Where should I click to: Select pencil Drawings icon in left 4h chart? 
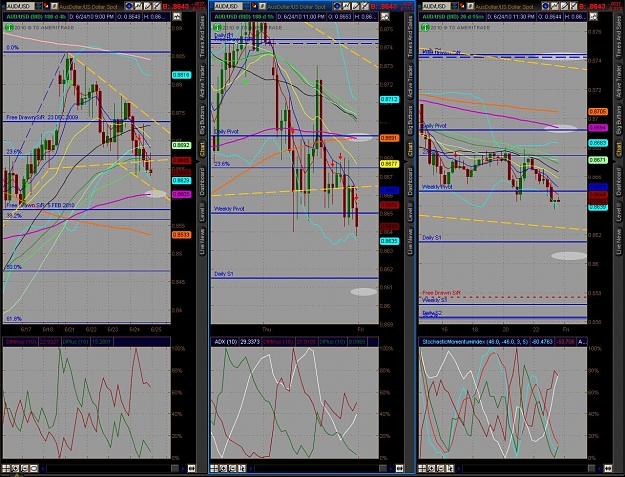[x=147, y=6]
